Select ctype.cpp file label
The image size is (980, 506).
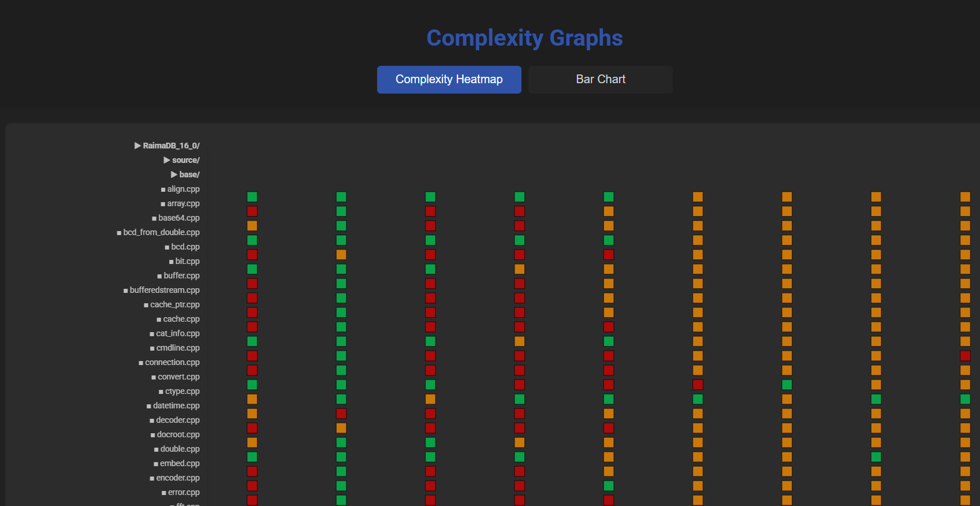click(179, 391)
